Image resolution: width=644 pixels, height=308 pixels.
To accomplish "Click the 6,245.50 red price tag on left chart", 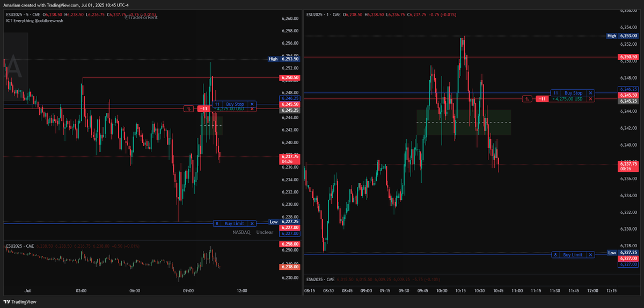I will (290, 104).
